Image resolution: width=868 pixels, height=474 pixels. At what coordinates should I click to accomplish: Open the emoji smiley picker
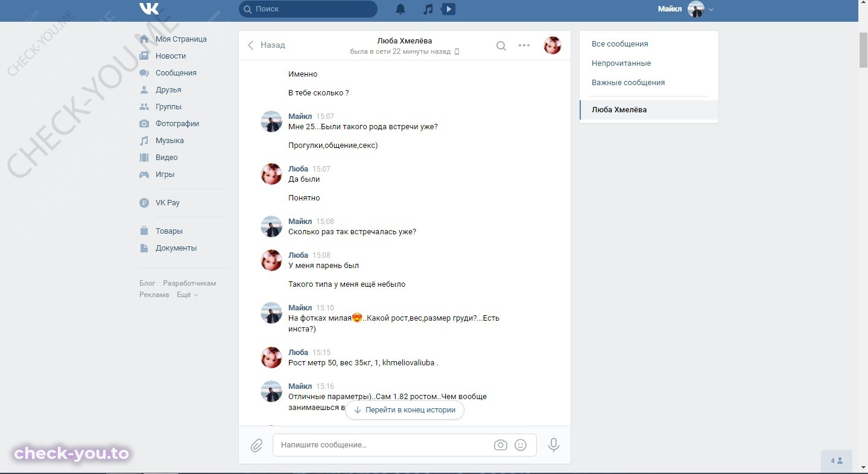click(x=521, y=445)
